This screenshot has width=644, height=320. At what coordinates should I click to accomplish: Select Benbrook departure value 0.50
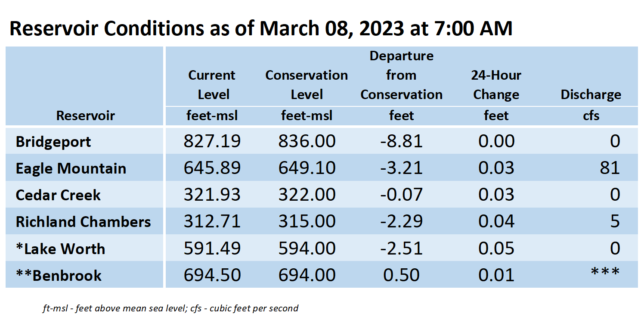click(401, 275)
